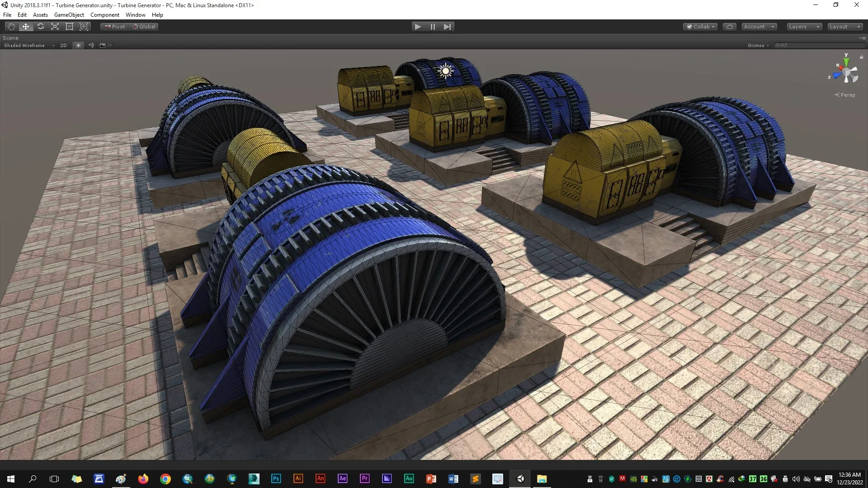Image resolution: width=868 pixels, height=488 pixels.
Task: Open the clock showing 12:36 AM
Action: [x=850, y=479]
